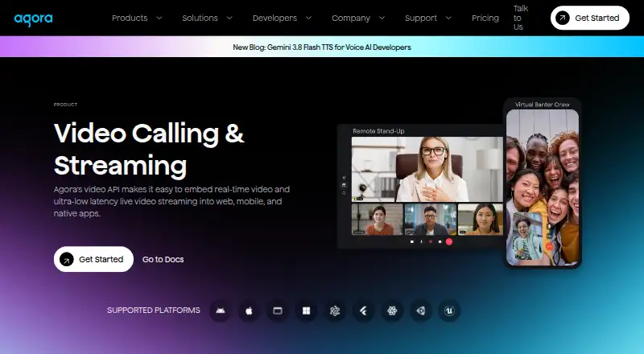This screenshot has height=354, width=644.
Task: Click the main video of the woman with glasses
Action: (x=427, y=169)
